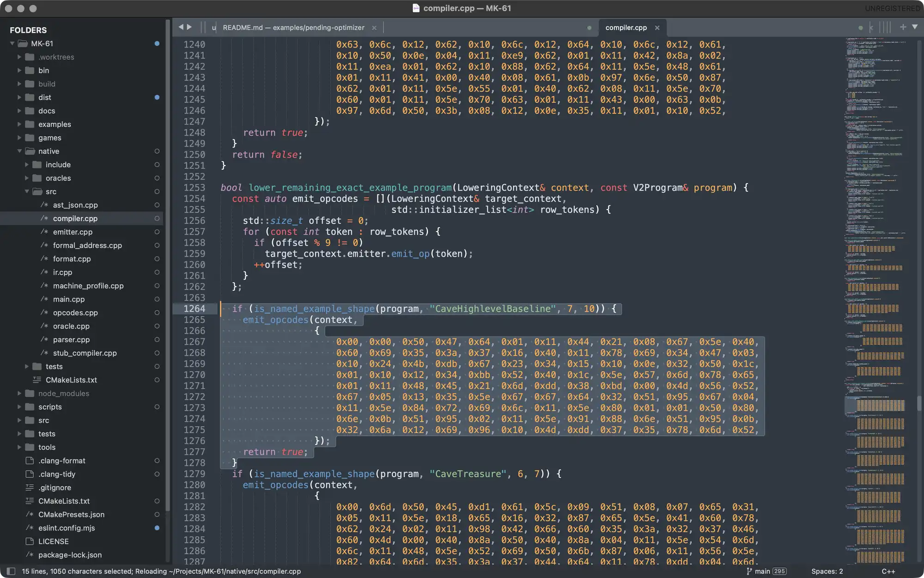924x578 pixels.
Task: Click the main branch indicator in status bar
Action: pyautogui.click(x=762, y=571)
